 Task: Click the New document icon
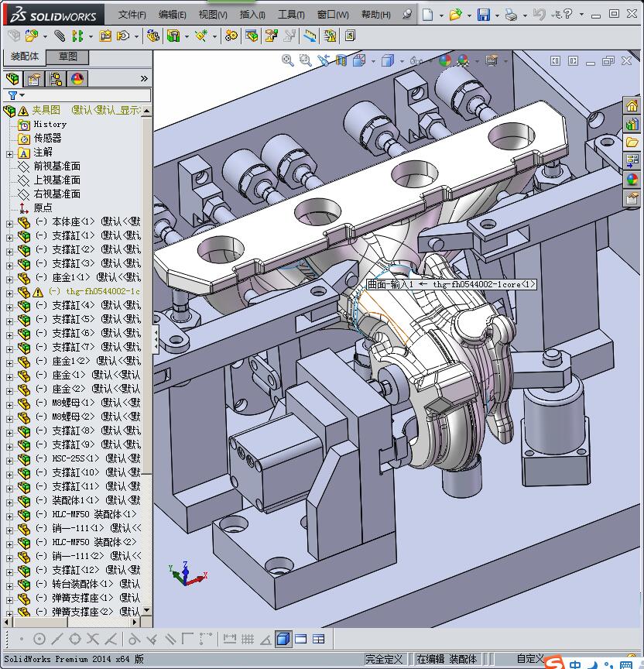[x=428, y=15]
